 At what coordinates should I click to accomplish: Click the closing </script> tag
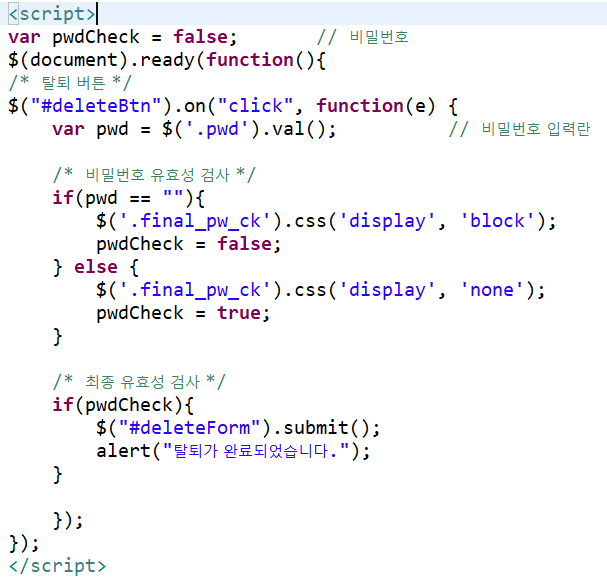pos(57,566)
